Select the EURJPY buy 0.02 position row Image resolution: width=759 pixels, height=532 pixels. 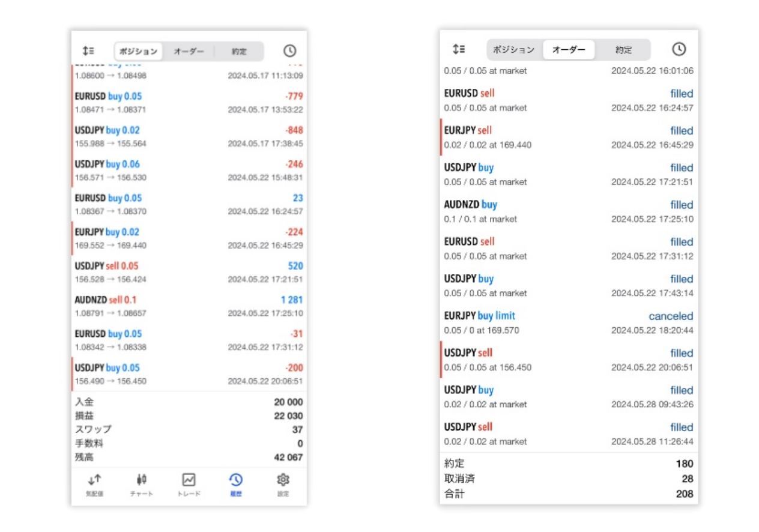(189, 238)
